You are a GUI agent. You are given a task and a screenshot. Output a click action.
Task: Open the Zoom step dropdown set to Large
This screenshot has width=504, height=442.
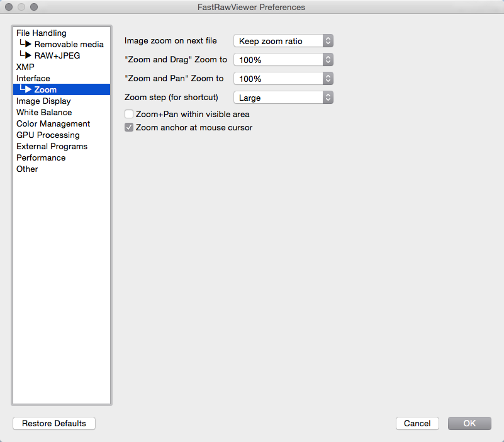[x=284, y=98]
